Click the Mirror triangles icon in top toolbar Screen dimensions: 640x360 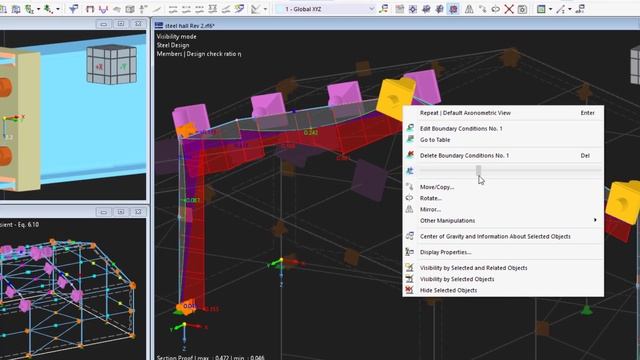click(469, 9)
